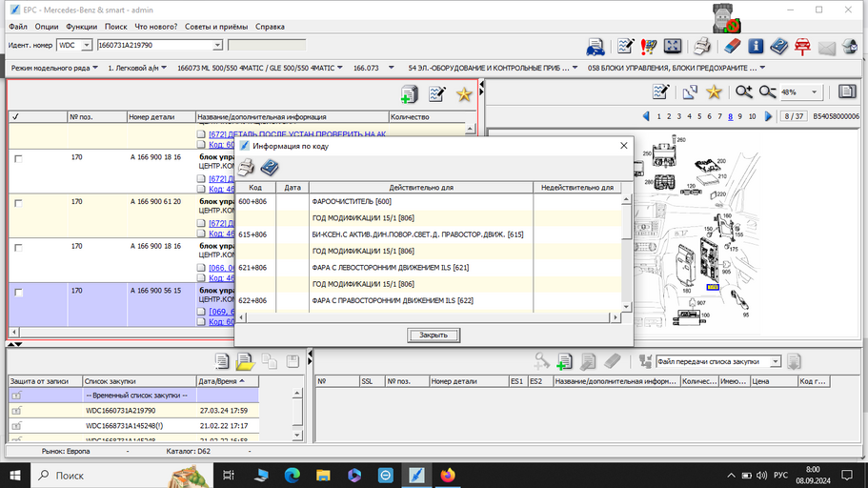The image size is (868, 488).
Task: Launch Firefox from the taskbar
Action: pyautogui.click(x=447, y=476)
